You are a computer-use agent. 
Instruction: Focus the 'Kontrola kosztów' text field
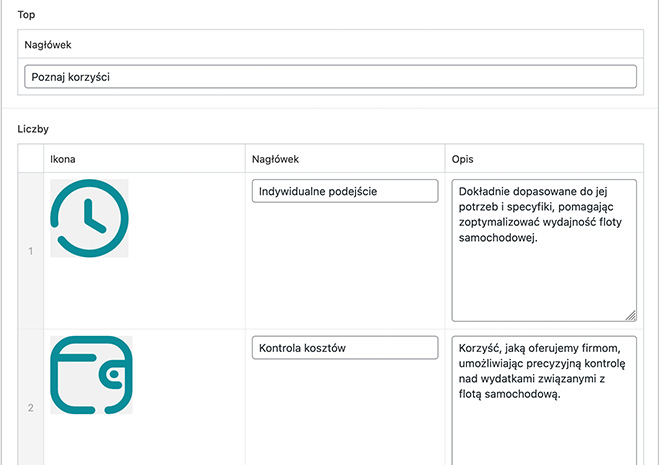pyautogui.click(x=345, y=348)
